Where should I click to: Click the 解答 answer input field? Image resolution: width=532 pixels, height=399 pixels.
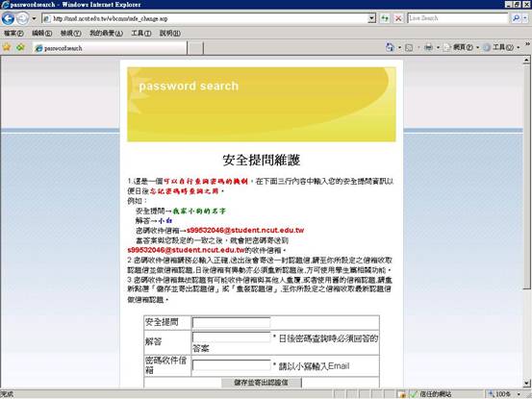click(232, 337)
